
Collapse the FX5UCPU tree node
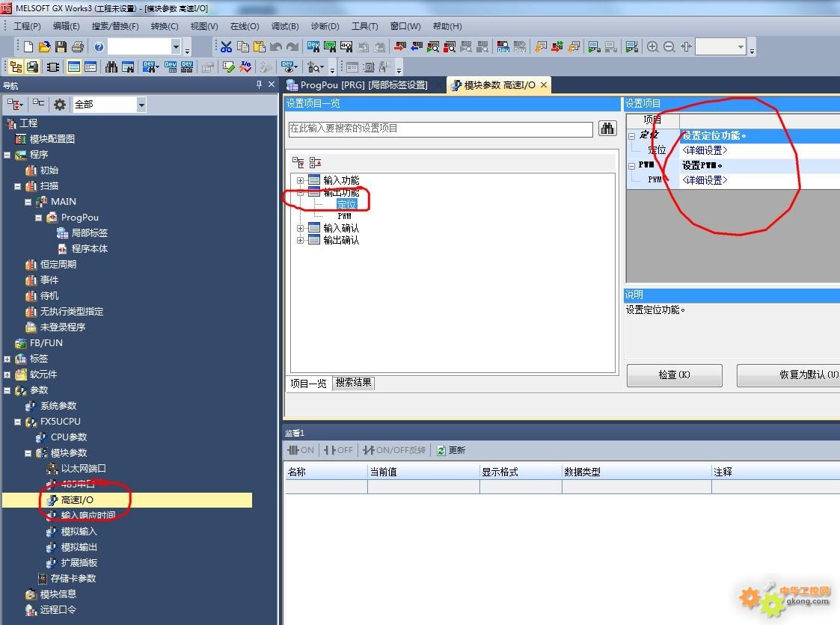pyautogui.click(x=18, y=422)
